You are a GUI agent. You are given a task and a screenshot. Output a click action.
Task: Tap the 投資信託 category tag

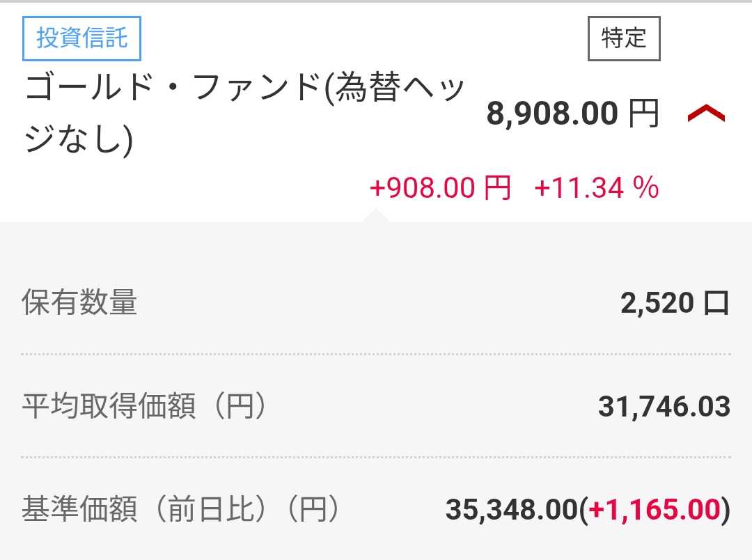click(x=82, y=38)
